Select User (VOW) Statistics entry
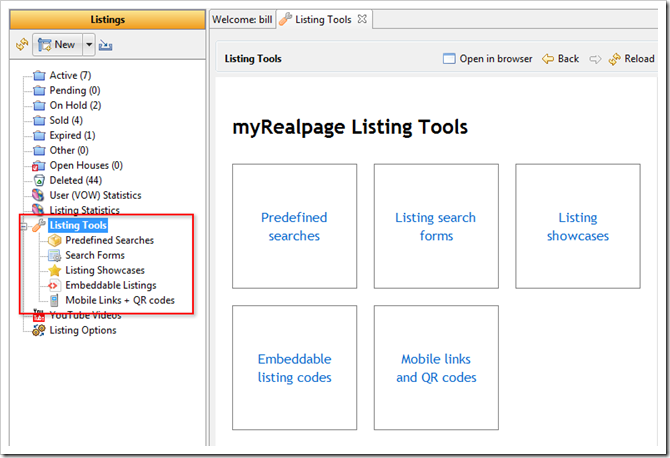 click(x=95, y=195)
